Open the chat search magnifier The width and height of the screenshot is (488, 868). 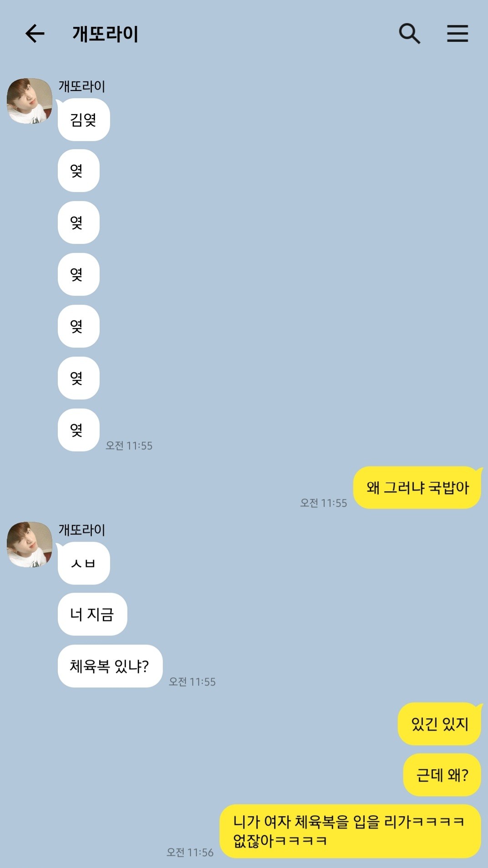coord(409,34)
